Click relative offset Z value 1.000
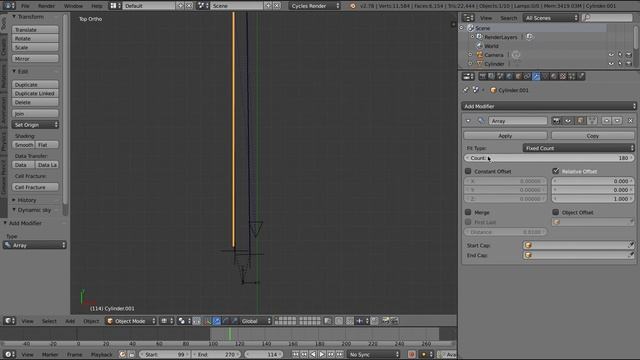The width and height of the screenshot is (640, 360). tap(593, 199)
